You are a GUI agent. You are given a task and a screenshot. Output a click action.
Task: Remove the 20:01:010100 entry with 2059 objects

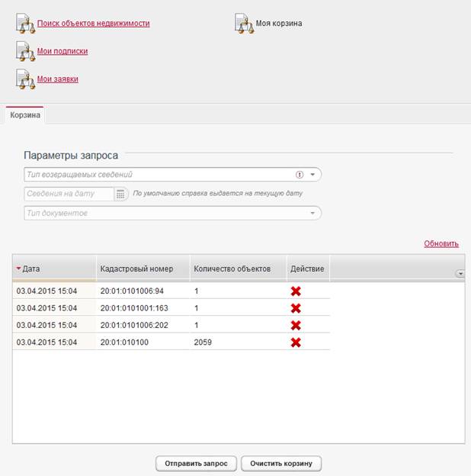pos(296,343)
